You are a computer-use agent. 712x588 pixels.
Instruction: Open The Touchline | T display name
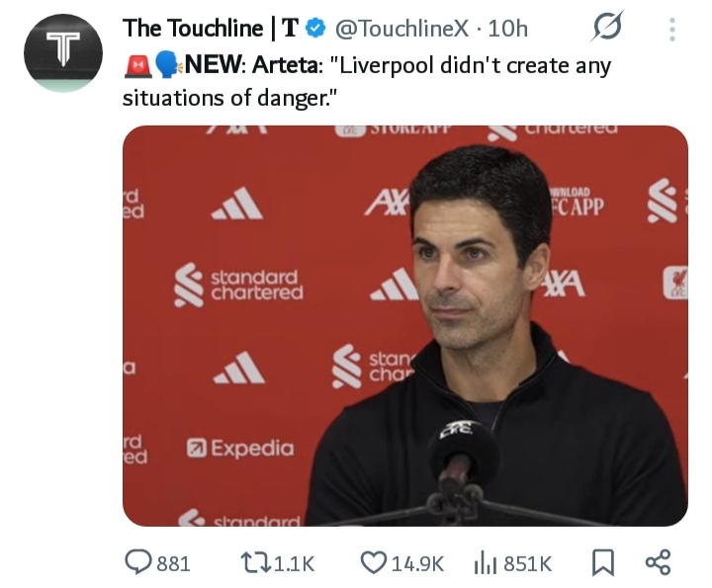click(x=211, y=28)
